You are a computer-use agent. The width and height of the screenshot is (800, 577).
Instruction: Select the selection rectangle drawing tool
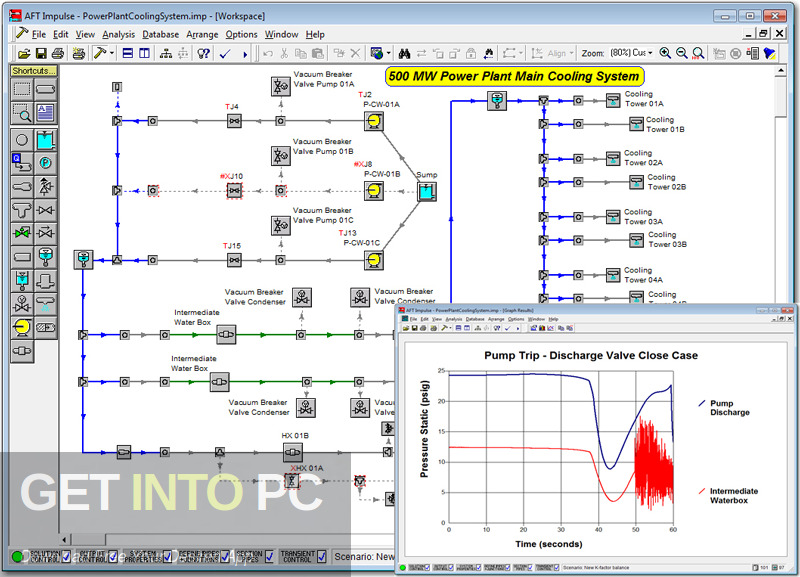tap(22, 89)
